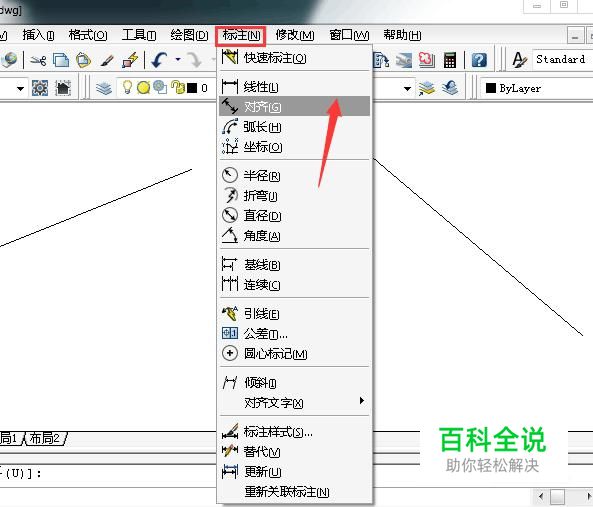Image resolution: width=593 pixels, height=507 pixels.
Task: Click the Cut scissors toolbar icon
Action: [x=39, y=60]
